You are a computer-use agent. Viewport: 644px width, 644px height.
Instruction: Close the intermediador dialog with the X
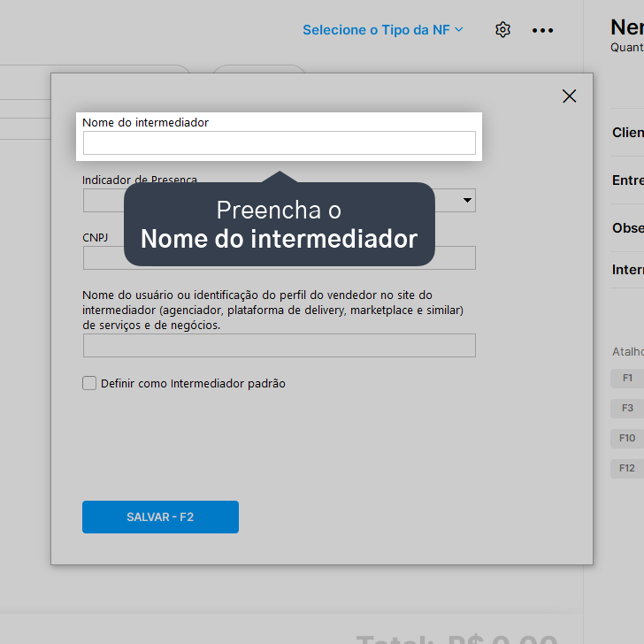[x=570, y=96]
